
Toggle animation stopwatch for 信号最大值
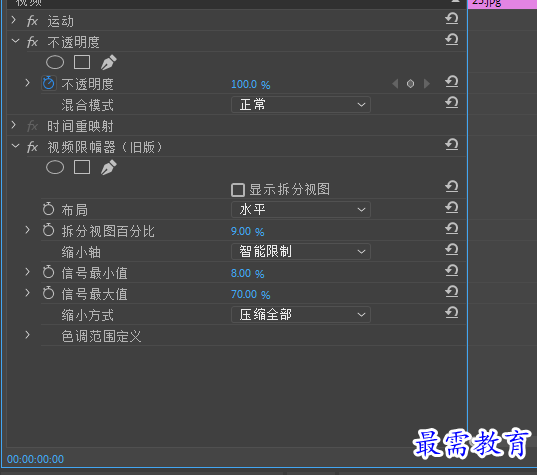pos(48,293)
